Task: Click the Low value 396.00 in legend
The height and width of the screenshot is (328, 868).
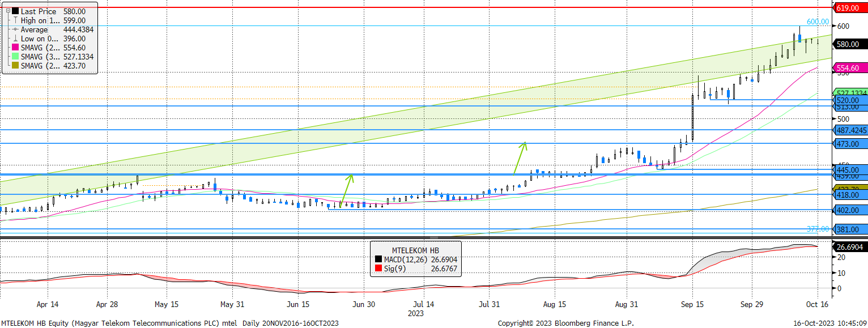Action: pyautogui.click(x=75, y=39)
